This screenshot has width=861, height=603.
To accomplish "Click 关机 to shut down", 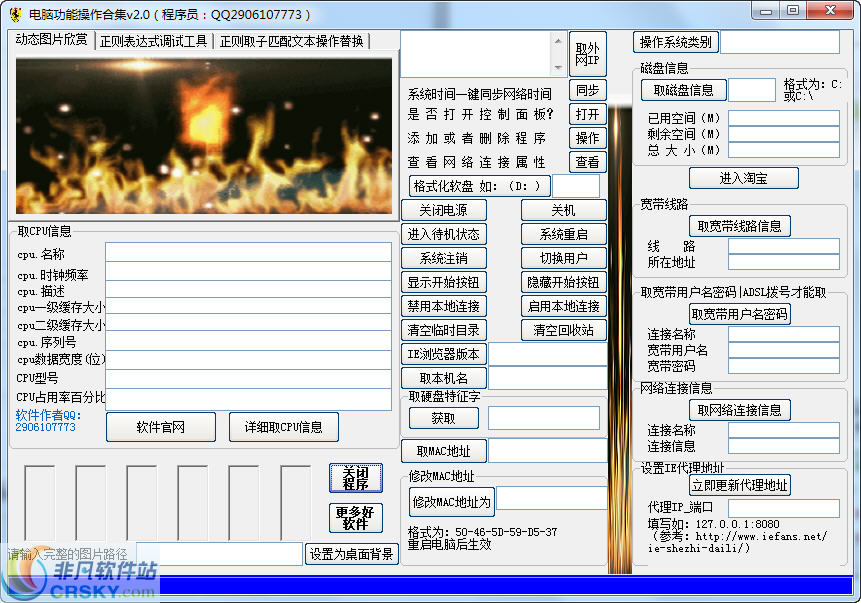I will point(562,210).
